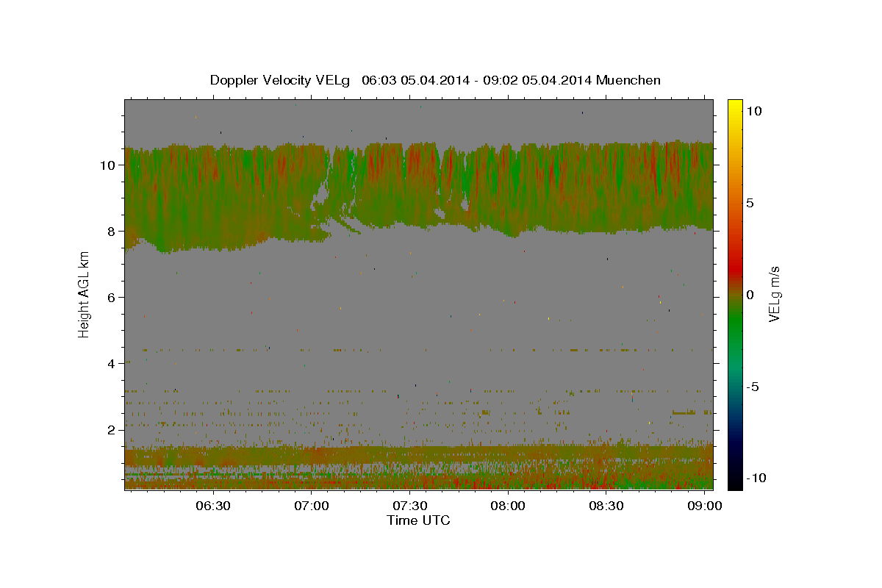
Task: Click the 'Height AGL km' axis label
Action: (84, 294)
